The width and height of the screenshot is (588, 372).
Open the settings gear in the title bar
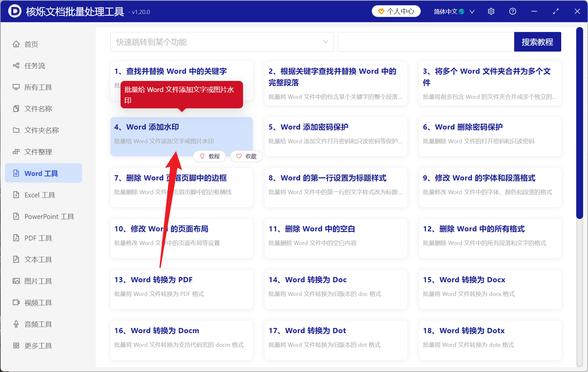click(x=491, y=11)
